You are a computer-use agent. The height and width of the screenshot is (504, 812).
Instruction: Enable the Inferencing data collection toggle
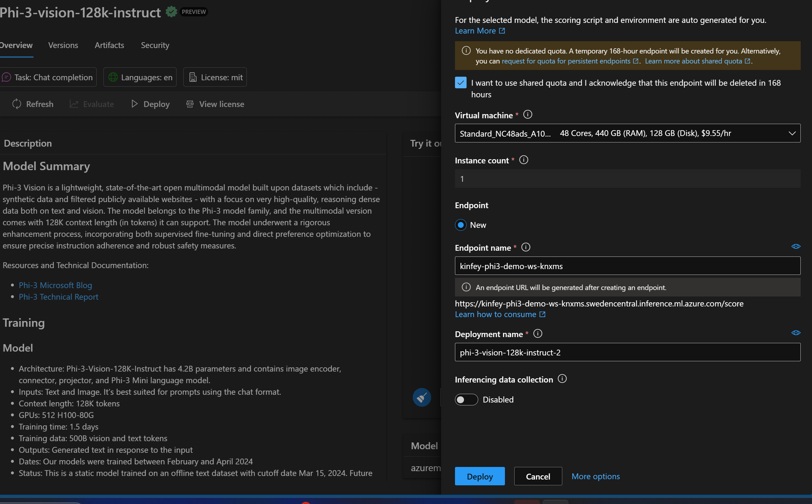467,400
